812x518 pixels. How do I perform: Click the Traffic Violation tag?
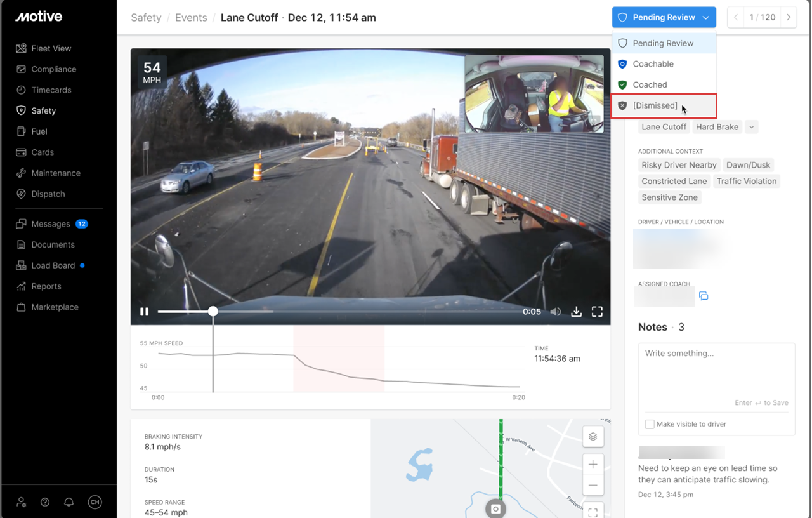[747, 181]
